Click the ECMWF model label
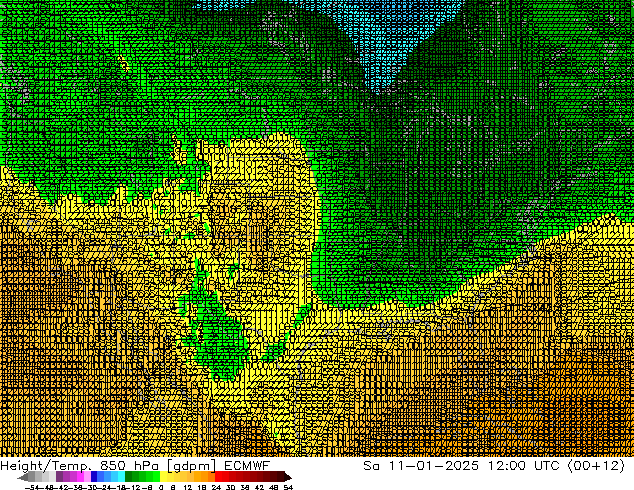Image resolution: width=634 pixels, height=490 pixels. point(247,465)
